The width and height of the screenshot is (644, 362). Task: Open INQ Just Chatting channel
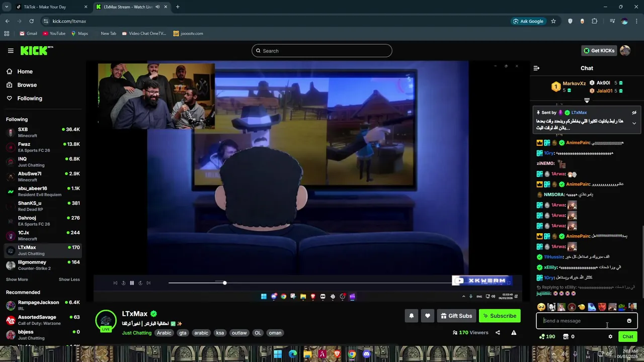43,162
